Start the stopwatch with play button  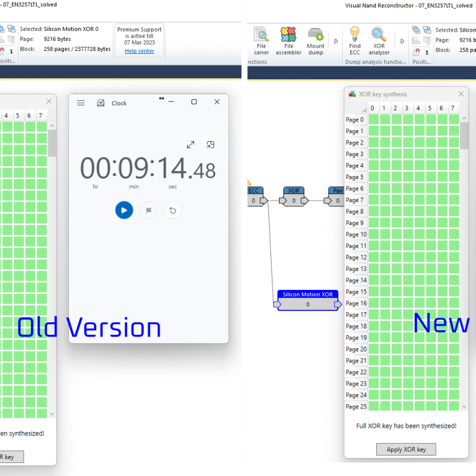click(124, 210)
